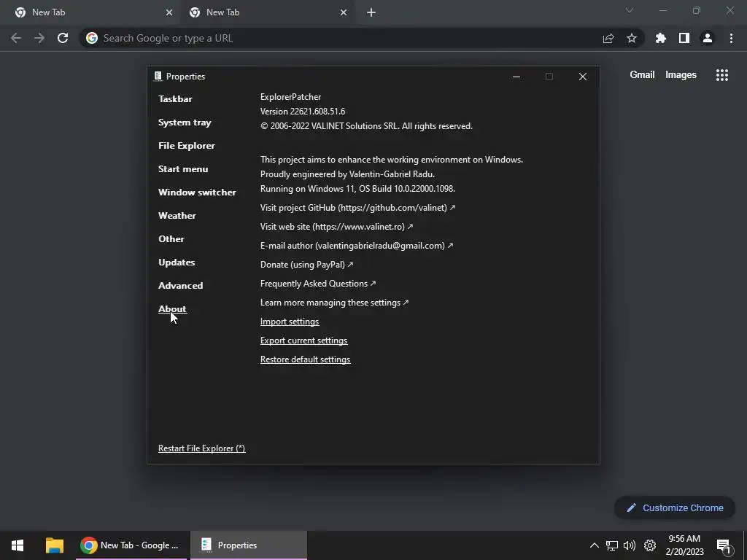Switch to the first New Tab
Screen dimensions: 747x560
point(90,12)
